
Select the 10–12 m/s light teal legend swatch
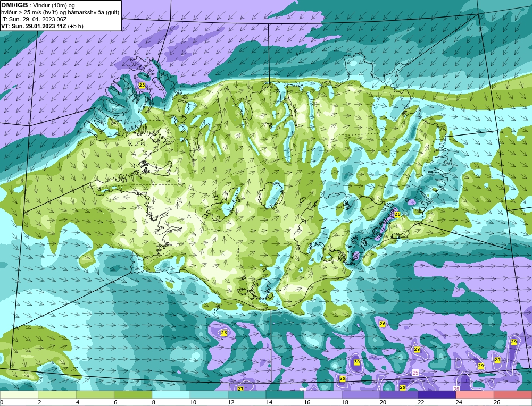209,394
